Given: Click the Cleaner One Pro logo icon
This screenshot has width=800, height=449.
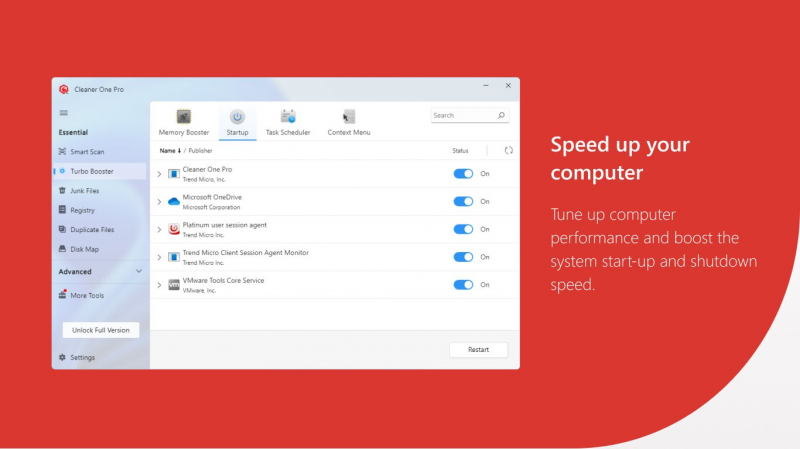Looking at the screenshot, I should (64, 89).
